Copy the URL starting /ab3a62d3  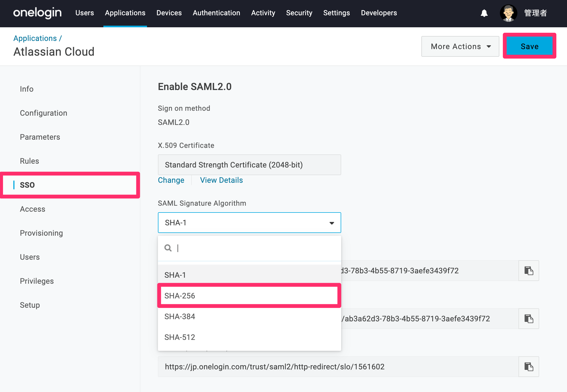tap(529, 319)
